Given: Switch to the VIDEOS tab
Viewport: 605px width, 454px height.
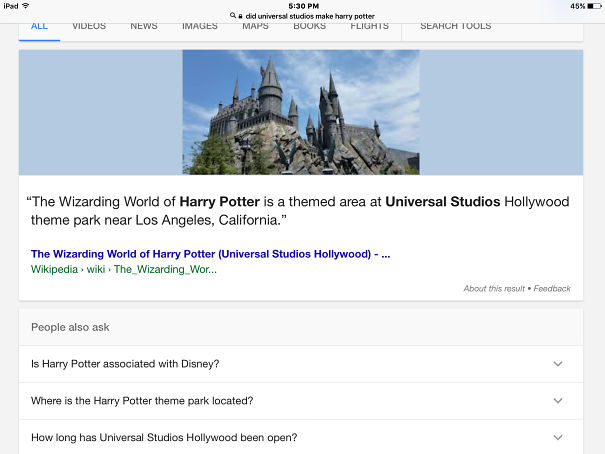Looking at the screenshot, I should [x=89, y=26].
